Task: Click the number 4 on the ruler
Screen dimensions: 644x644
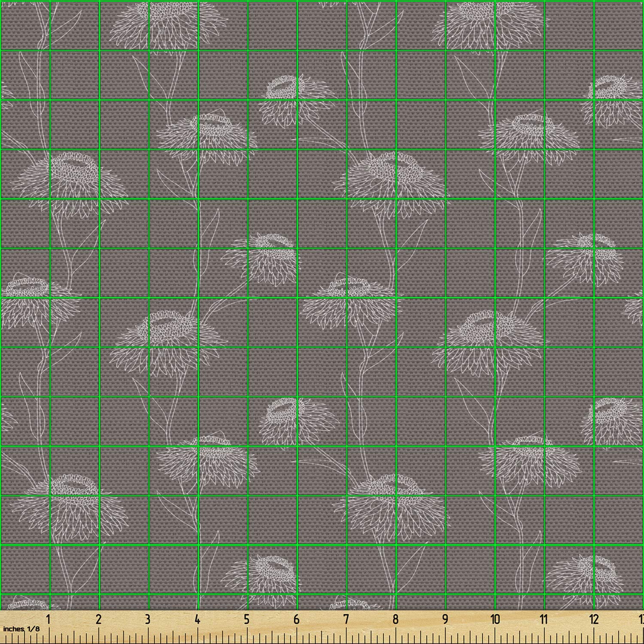Action: (197, 620)
